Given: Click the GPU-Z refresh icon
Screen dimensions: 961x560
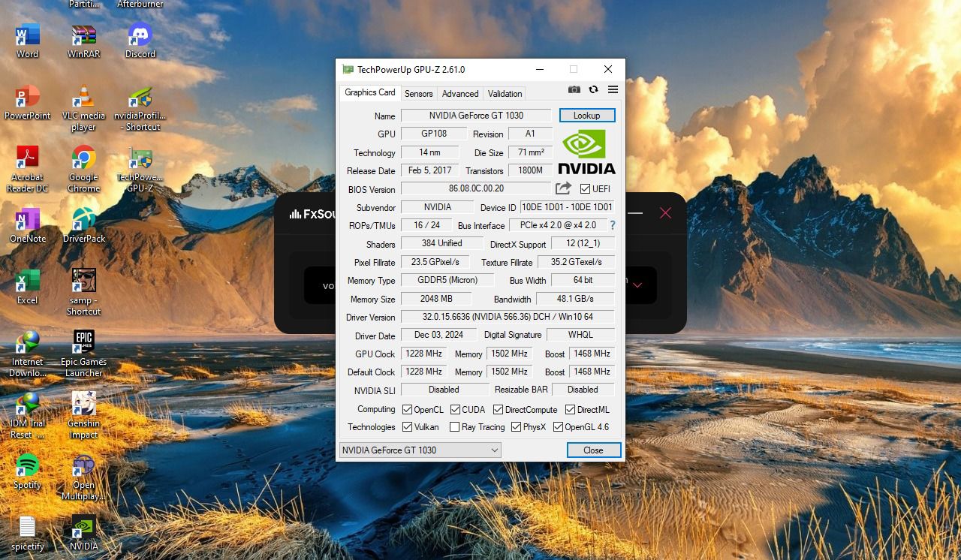Looking at the screenshot, I should pos(593,89).
